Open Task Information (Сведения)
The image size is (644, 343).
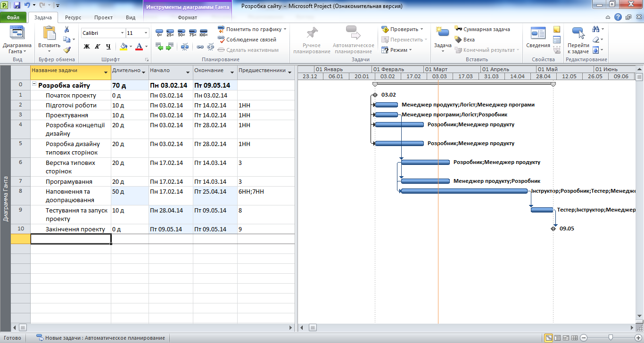(x=538, y=38)
